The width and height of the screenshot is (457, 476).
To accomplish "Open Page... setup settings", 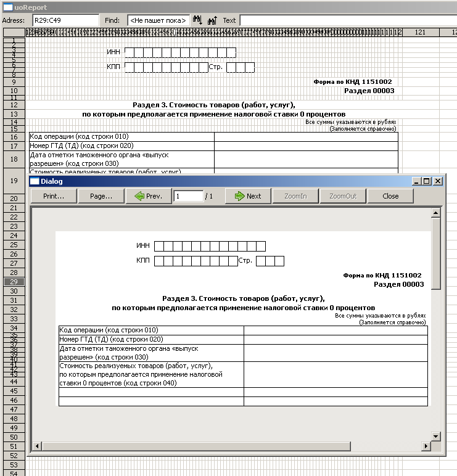I will tap(101, 196).
